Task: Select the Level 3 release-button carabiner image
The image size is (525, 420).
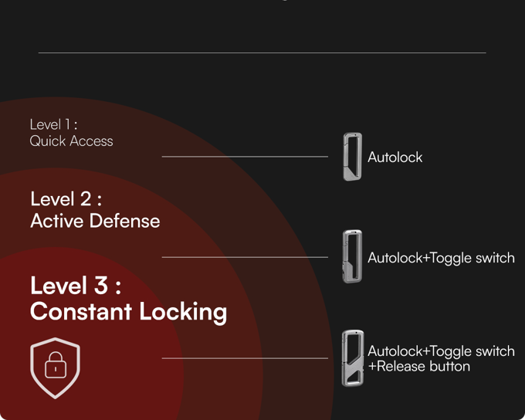Action: 353,358
